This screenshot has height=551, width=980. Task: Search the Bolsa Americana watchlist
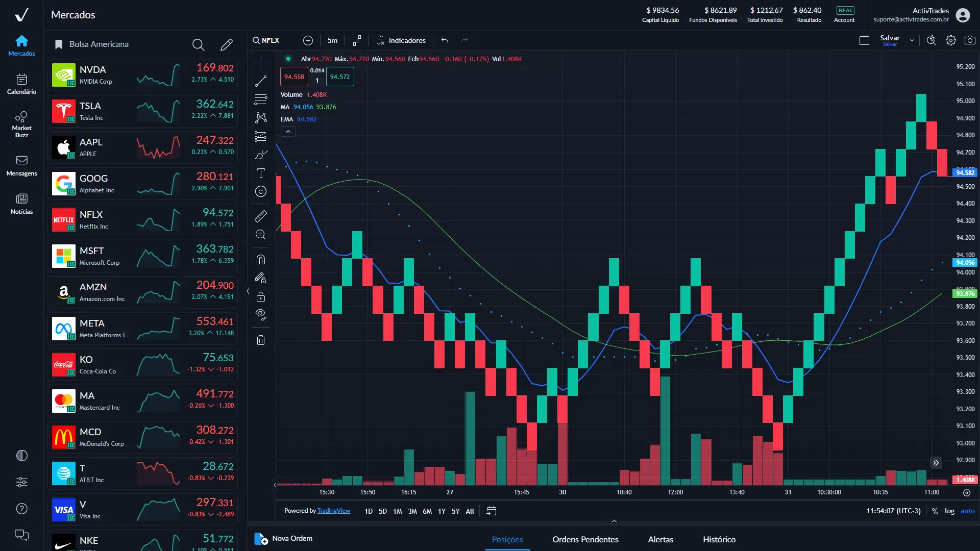coord(199,45)
